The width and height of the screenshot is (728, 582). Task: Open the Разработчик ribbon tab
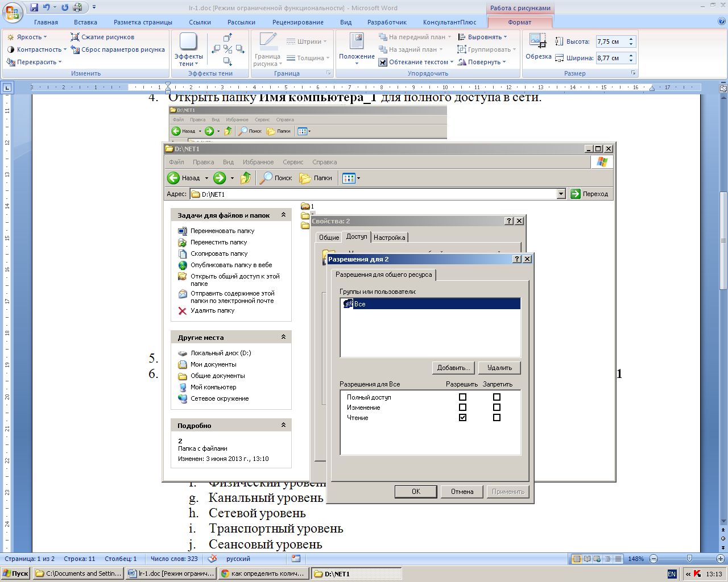pyautogui.click(x=387, y=22)
